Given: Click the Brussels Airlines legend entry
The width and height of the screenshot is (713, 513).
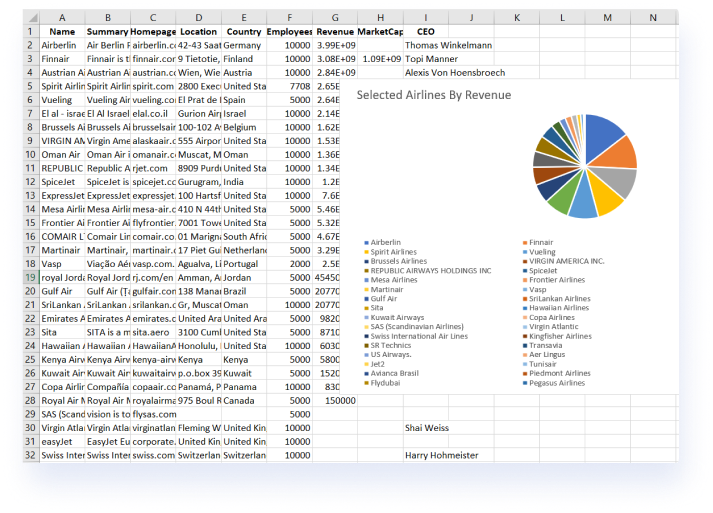Looking at the screenshot, I should click(x=396, y=261).
